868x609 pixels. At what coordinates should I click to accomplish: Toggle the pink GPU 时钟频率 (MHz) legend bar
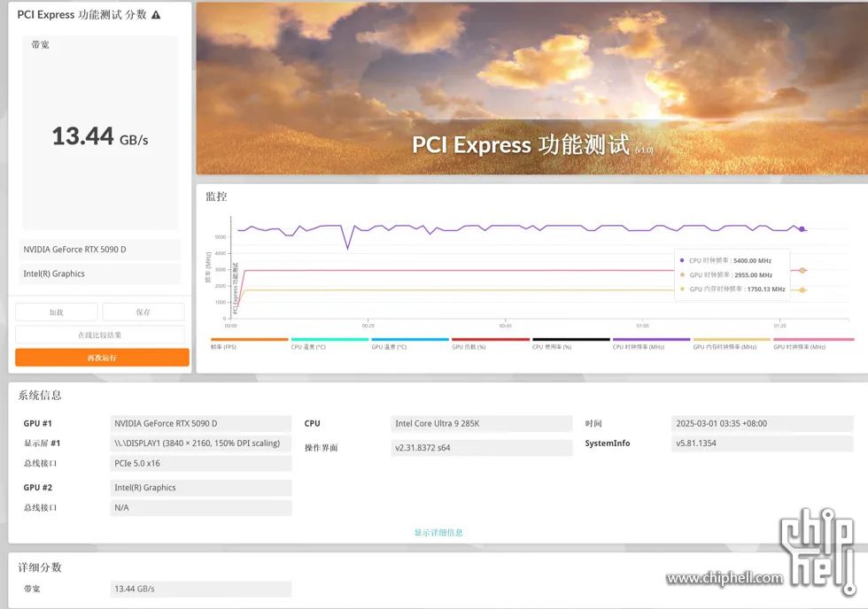(x=814, y=340)
